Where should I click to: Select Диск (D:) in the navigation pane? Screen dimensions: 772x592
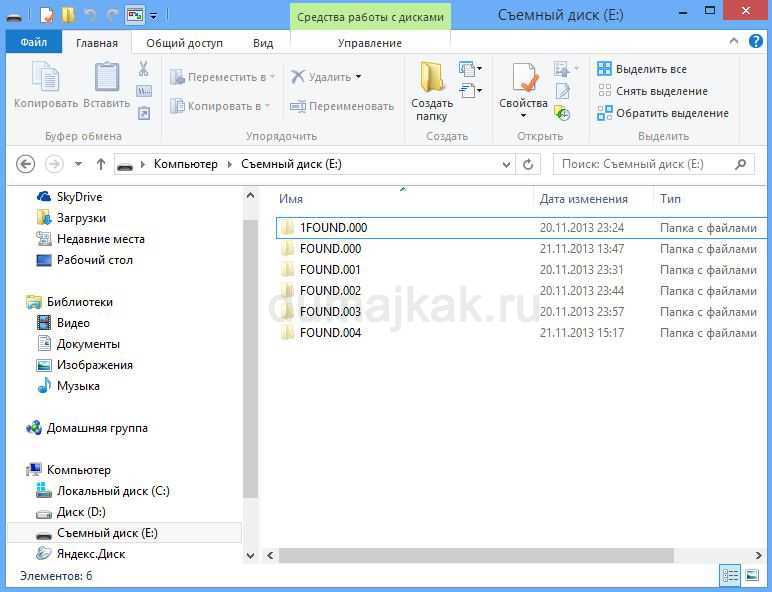(x=71, y=512)
